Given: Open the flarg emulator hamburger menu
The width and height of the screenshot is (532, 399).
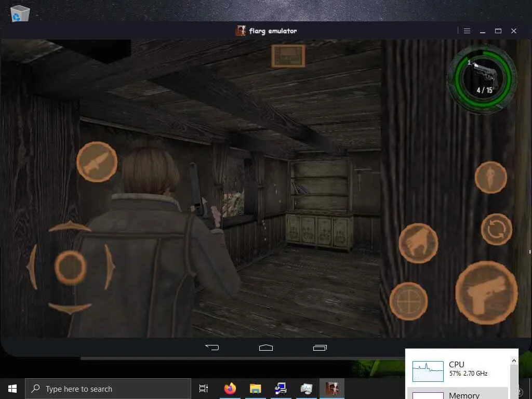Looking at the screenshot, I should (x=467, y=31).
